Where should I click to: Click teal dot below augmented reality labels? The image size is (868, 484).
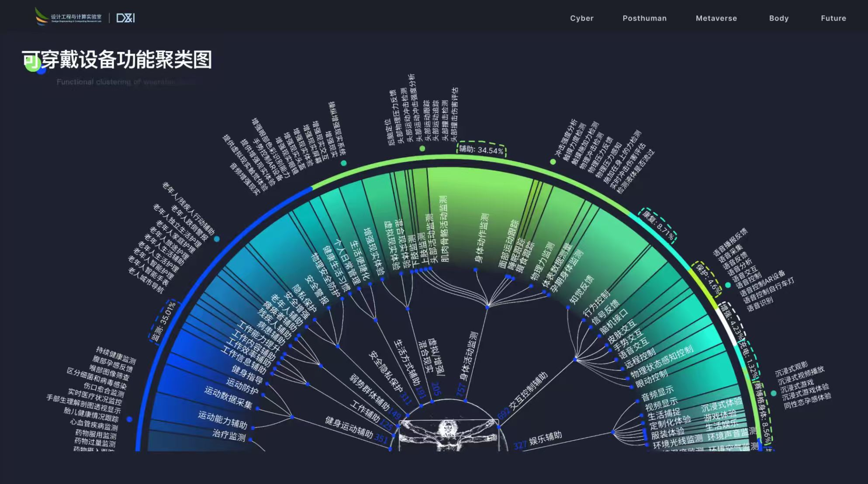tap(344, 163)
